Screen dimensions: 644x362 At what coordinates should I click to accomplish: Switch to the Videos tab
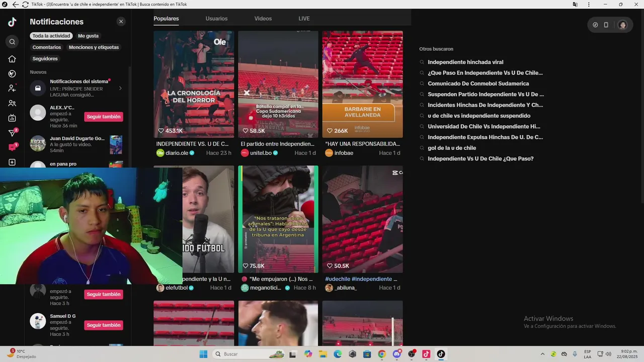click(263, 19)
